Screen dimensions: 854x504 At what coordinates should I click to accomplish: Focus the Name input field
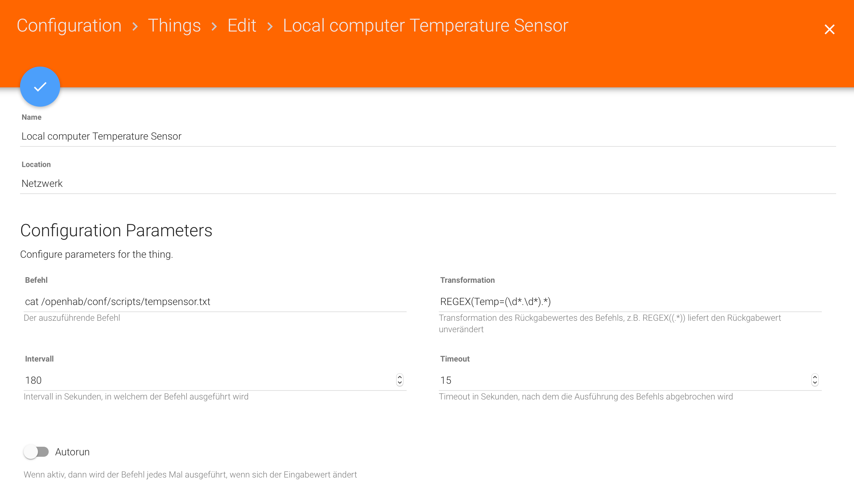428,136
